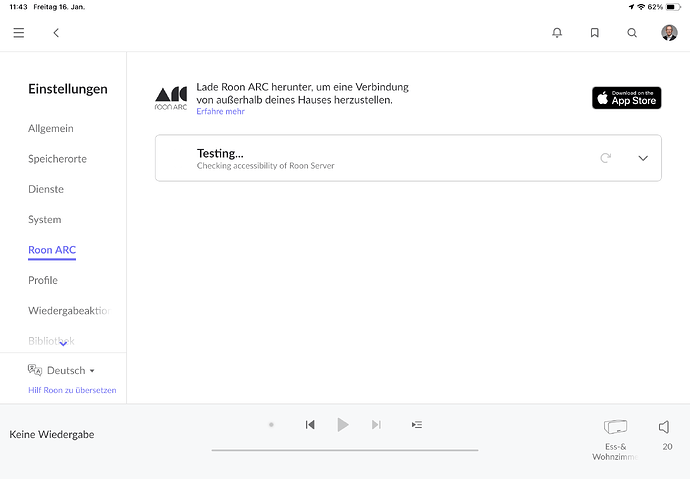
Task: Select the Ess- & Wohnzimmer zone
Action: pyautogui.click(x=616, y=435)
